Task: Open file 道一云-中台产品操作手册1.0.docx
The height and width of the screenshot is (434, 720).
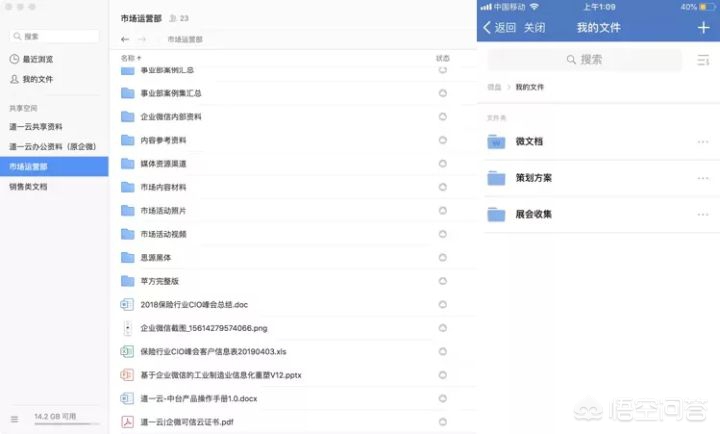Action: coord(199,398)
